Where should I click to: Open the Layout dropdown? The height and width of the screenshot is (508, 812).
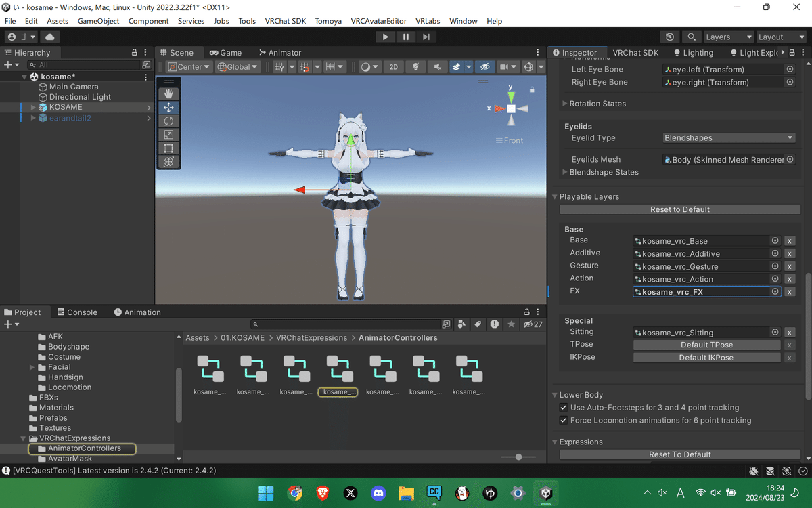[x=780, y=37]
